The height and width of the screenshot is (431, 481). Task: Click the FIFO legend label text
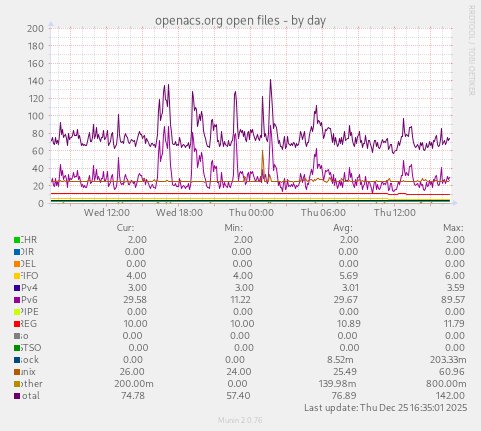(29, 276)
